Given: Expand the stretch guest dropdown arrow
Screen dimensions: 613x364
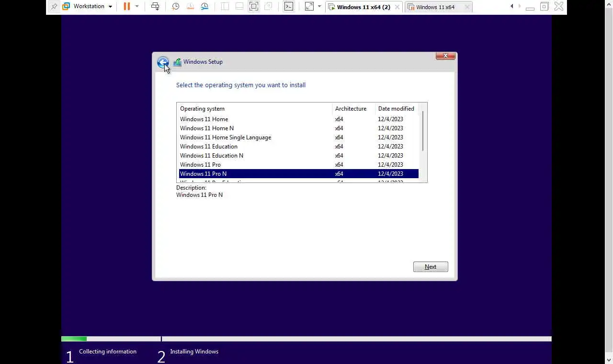Looking at the screenshot, I should point(319,7).
